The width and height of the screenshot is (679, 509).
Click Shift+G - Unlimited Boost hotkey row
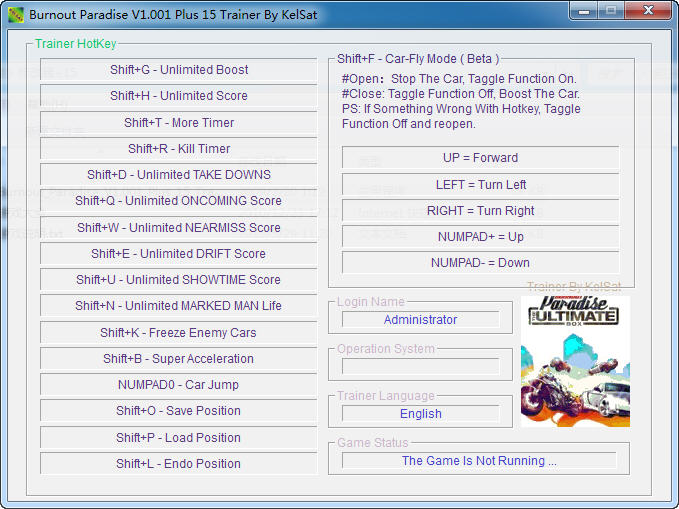point(179,70)
